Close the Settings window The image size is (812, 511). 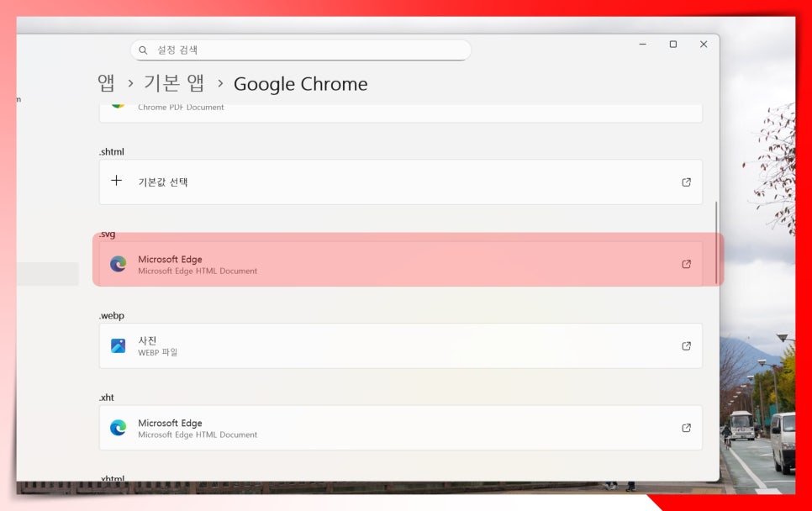point(704,45)
